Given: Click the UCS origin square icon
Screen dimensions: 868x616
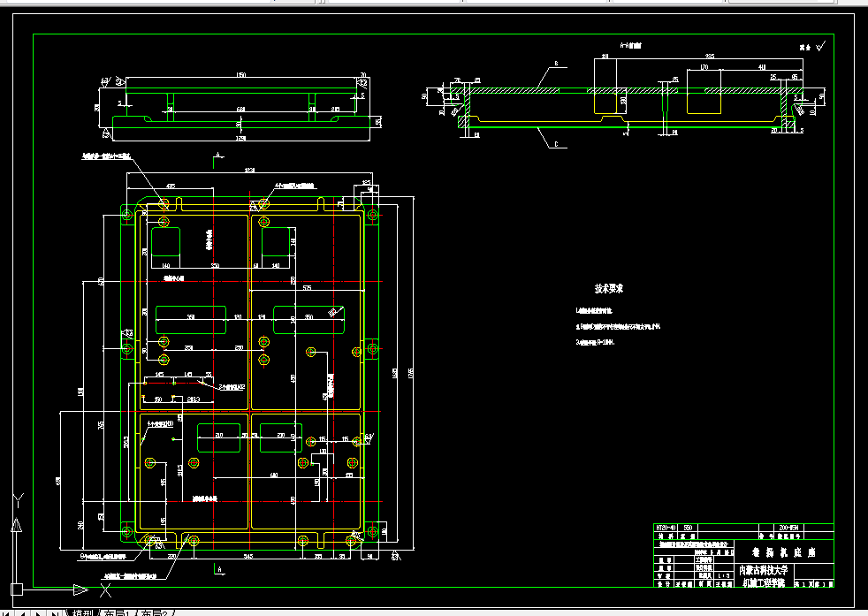Looking at the screenshot, I should (17, 590).
